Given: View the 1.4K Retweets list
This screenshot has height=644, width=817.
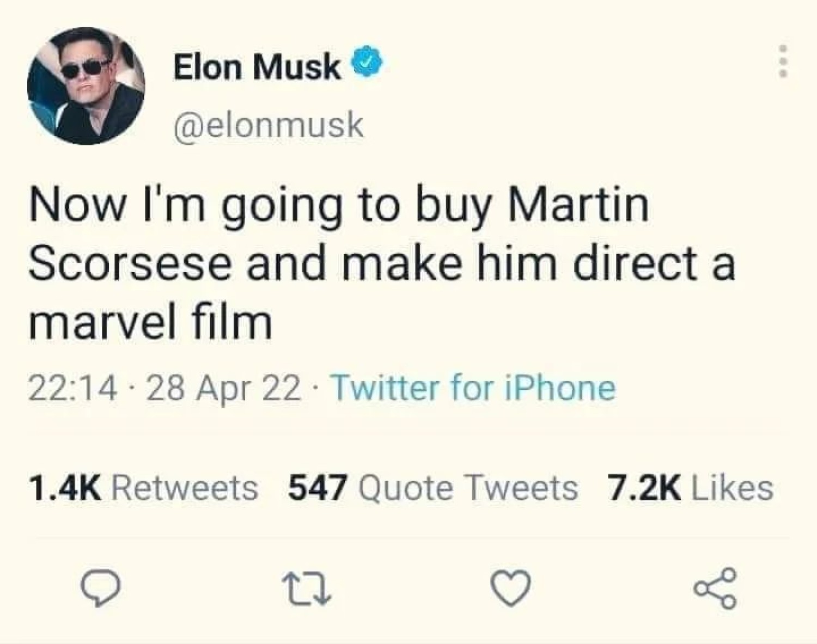Looking at the screenshot, I should [144, 487].
